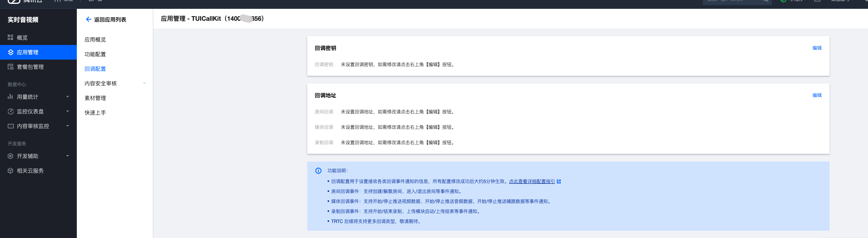Click the grey 回调密钥 field label
The image size is (868, 238).
324,65
